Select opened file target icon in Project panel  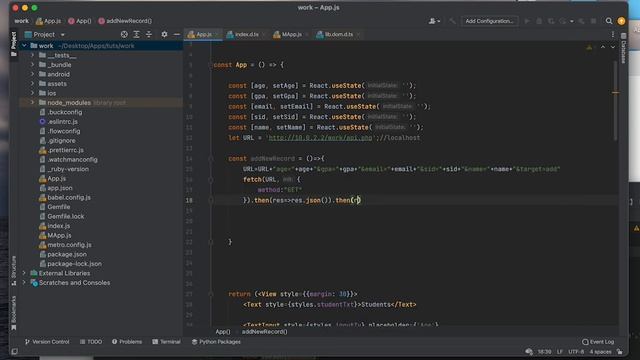tap(124, 35)
